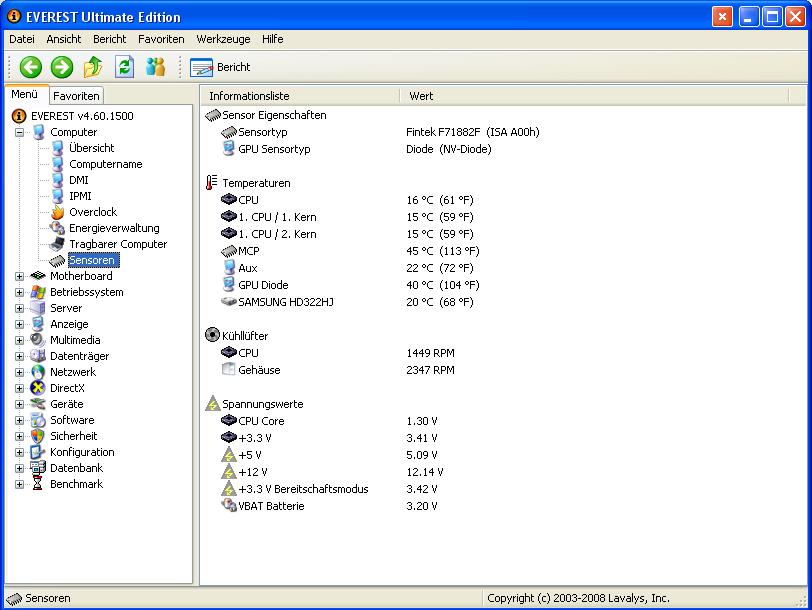Click the window resize grip in status bar
The height and width of the screenshot is (610, 812).
pos(801,600)
